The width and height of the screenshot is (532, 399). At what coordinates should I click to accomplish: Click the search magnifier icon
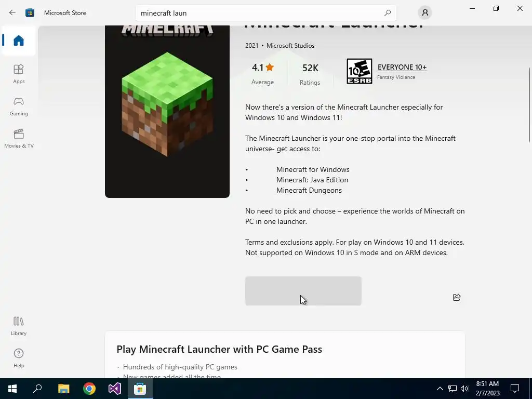click(388, 13)
